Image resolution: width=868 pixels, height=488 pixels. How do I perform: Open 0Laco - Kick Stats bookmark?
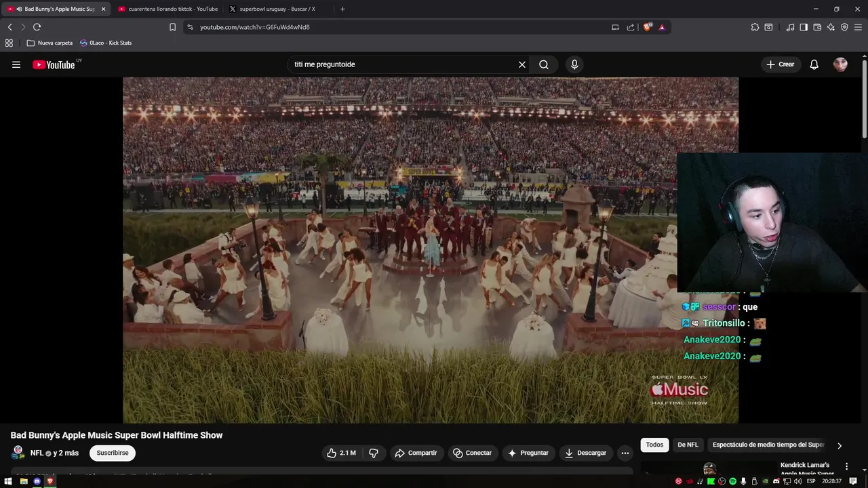click(106, 43)
